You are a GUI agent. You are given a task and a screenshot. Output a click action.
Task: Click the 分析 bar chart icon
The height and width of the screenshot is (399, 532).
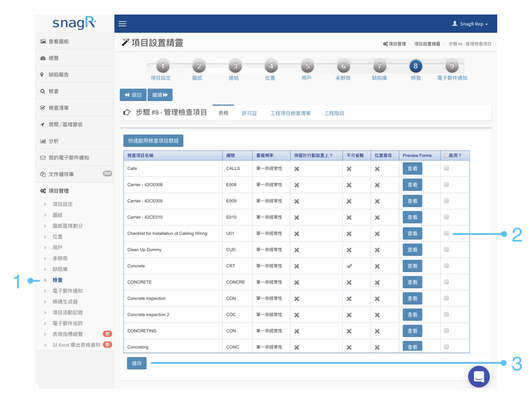[x=43, y=141]
